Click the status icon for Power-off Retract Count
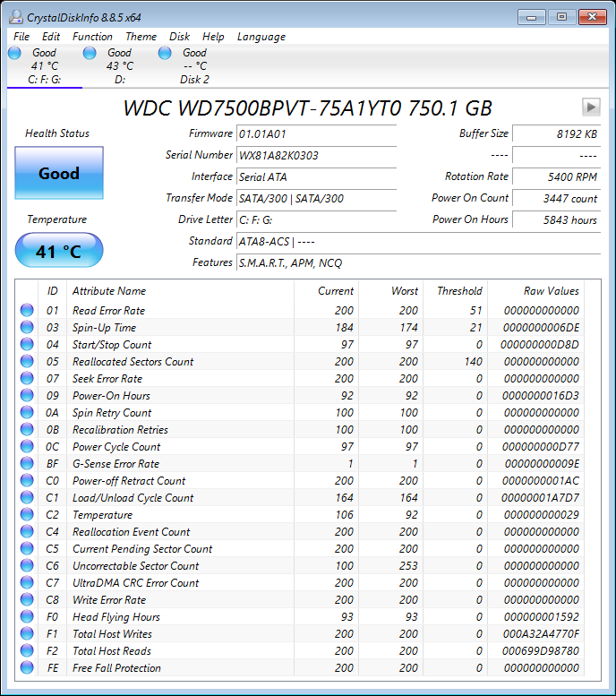 coord(27,480)
